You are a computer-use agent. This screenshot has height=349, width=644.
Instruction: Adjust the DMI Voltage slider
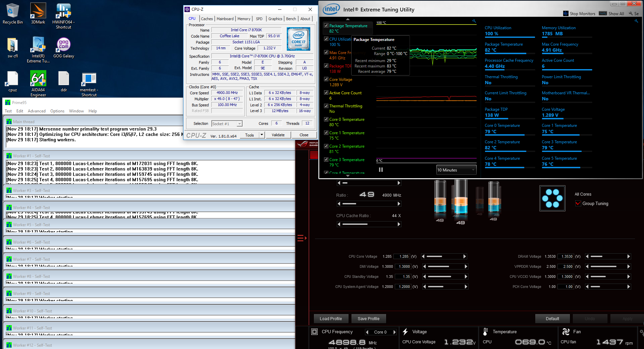445,266
